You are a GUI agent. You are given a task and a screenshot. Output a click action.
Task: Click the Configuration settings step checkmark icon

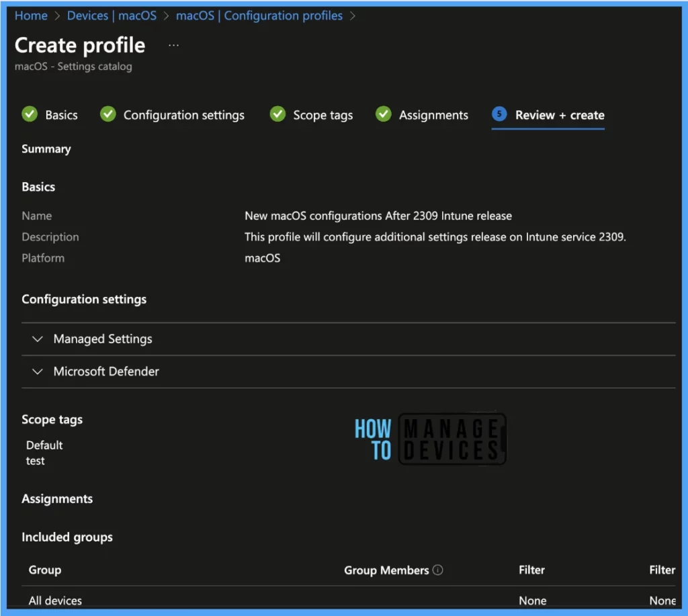click(x=108, y=114)
